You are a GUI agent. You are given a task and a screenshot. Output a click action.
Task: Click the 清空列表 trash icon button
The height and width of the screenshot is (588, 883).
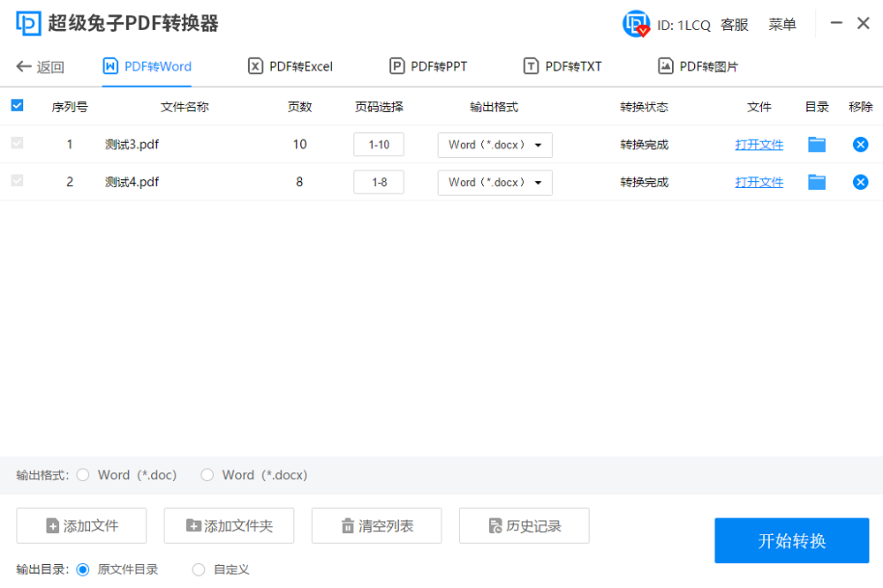[376, 525]
